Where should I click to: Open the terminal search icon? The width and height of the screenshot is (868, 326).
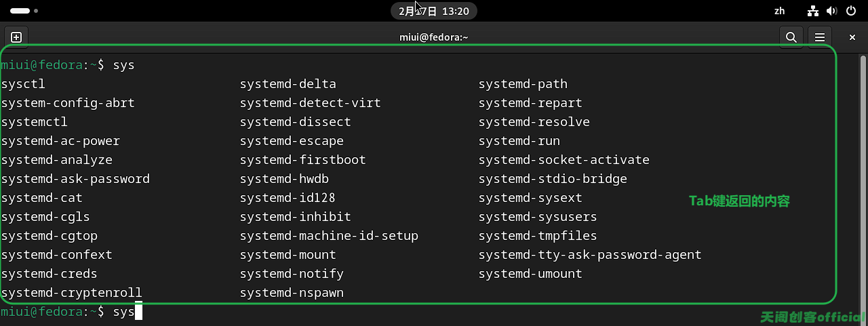pyautogui.click(x=791, y=37)
